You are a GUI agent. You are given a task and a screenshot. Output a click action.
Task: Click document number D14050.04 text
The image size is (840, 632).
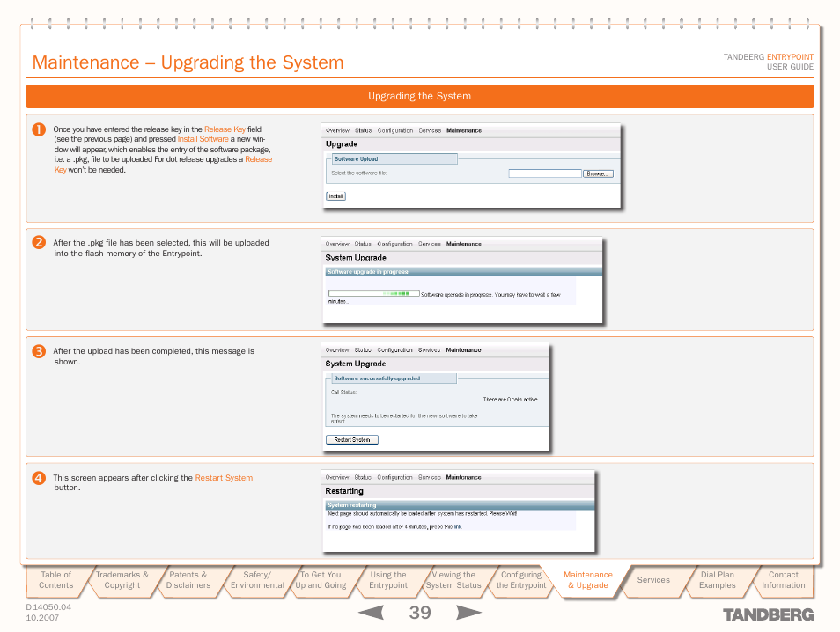(x=48, y=607)
